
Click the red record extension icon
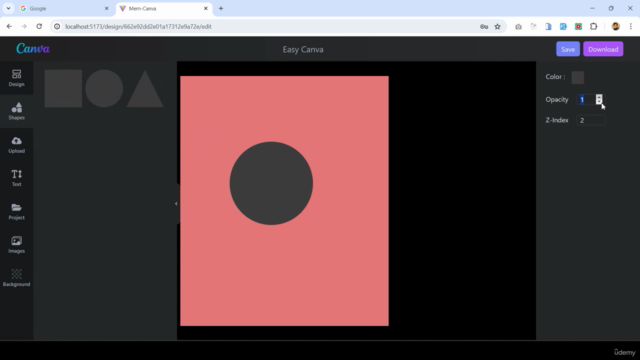click(x=578, y=27)
